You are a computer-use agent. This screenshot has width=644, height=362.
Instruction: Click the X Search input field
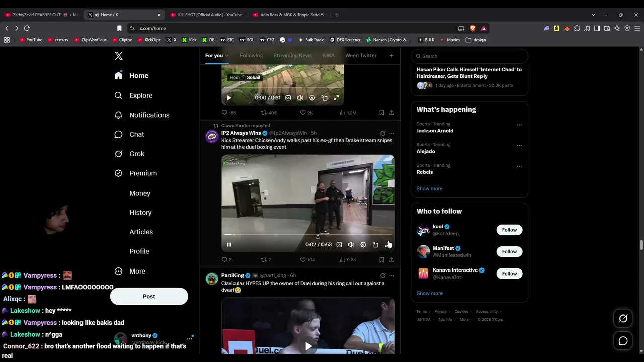(469, 56)
